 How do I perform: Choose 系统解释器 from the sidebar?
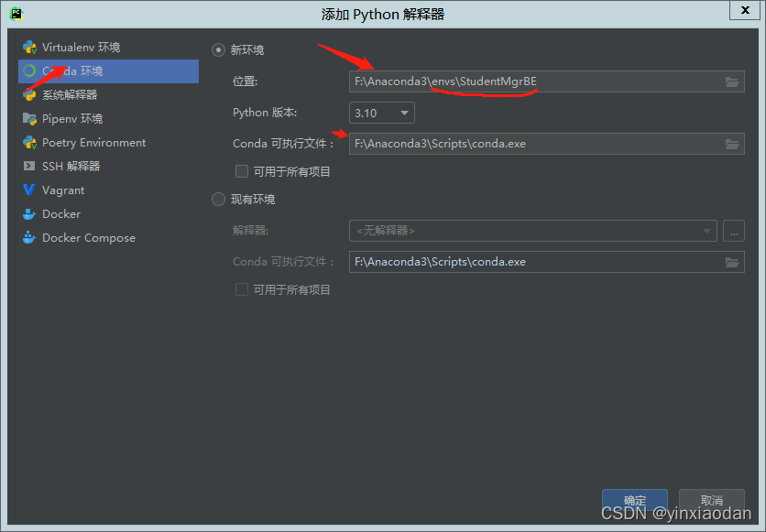108,94
